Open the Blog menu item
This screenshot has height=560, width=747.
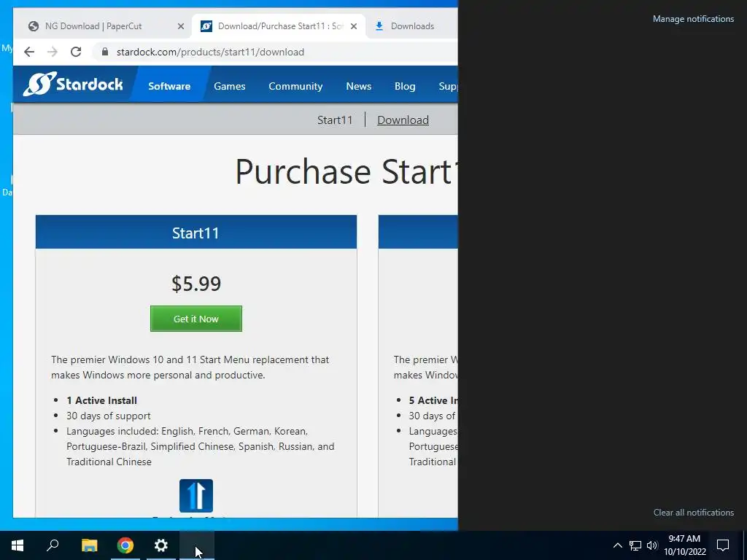point(404,86)
